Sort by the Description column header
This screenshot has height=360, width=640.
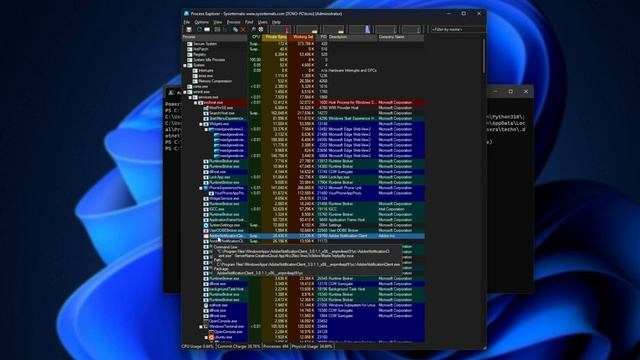[353, 37]
